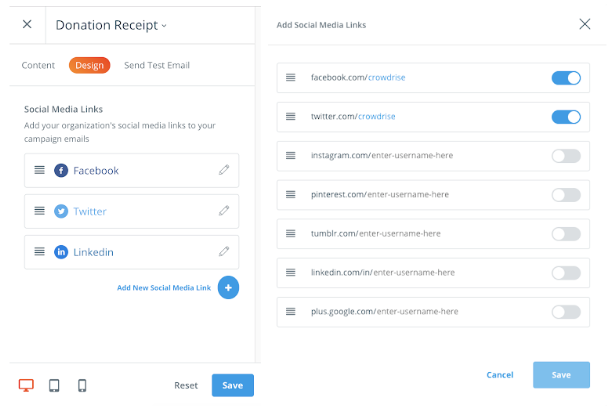The image size is (613, 414).
Task: Click reorder handle for pinterest.com row
Action: (x=290, y=194)
